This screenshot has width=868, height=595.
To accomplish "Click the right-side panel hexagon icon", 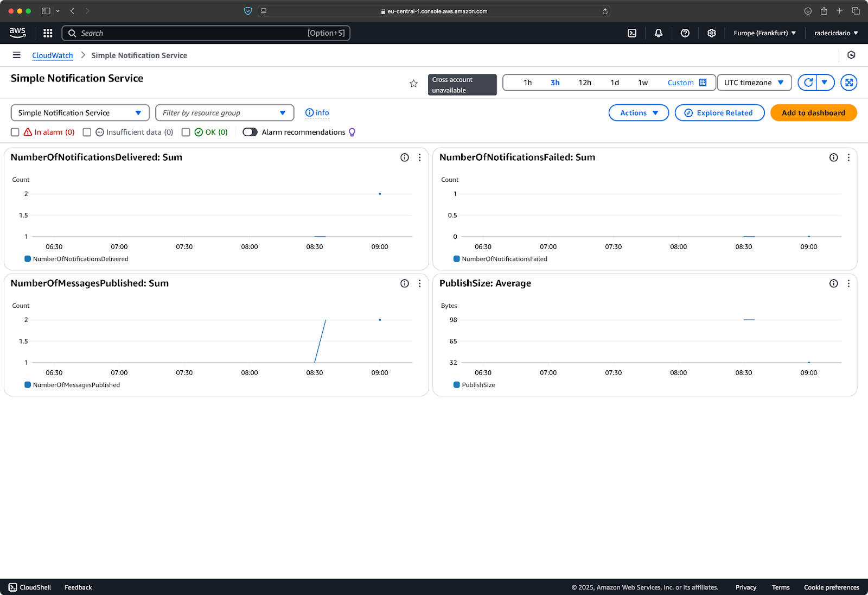I will pyautogui.click(x=851, y=55).
